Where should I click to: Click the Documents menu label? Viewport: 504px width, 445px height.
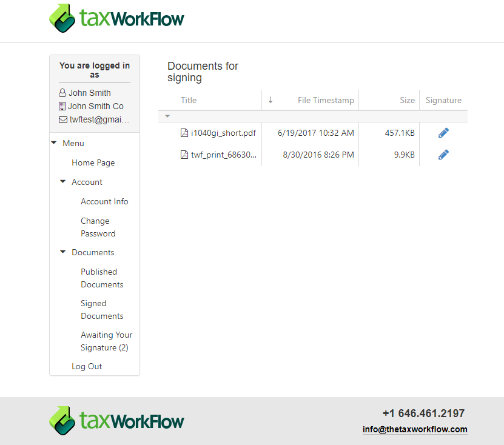tap(93, 252)
